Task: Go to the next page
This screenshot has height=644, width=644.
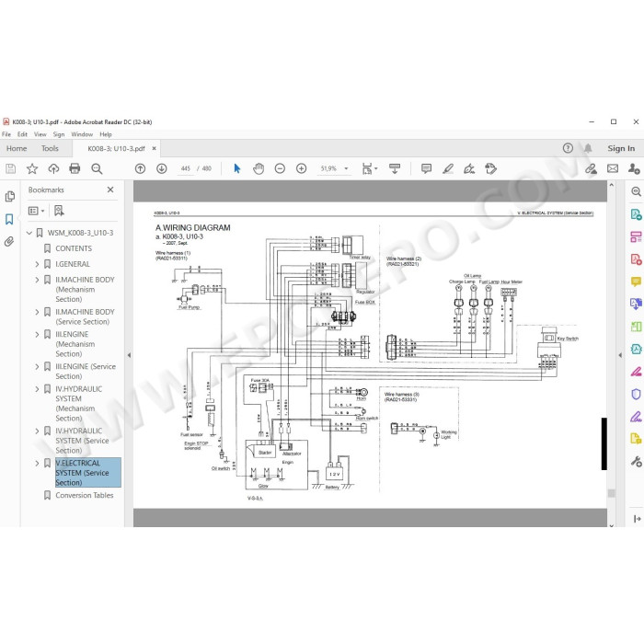Action: point(162,168)
